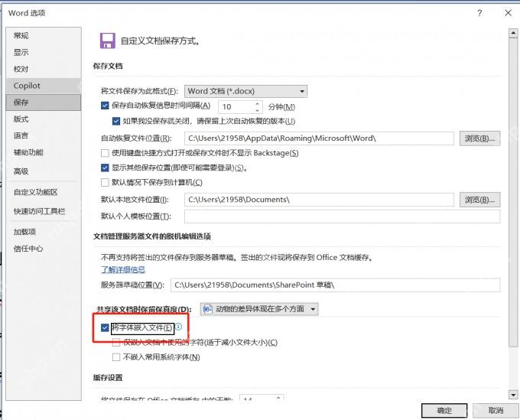Uncheck 将字体嵌入文件 checkbox

(105, 327)
